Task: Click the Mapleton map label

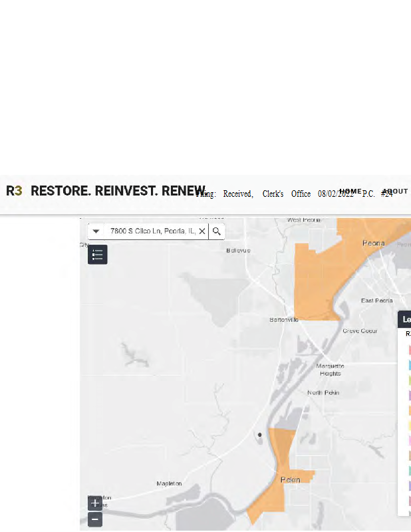Action: (x=169, y=483)
